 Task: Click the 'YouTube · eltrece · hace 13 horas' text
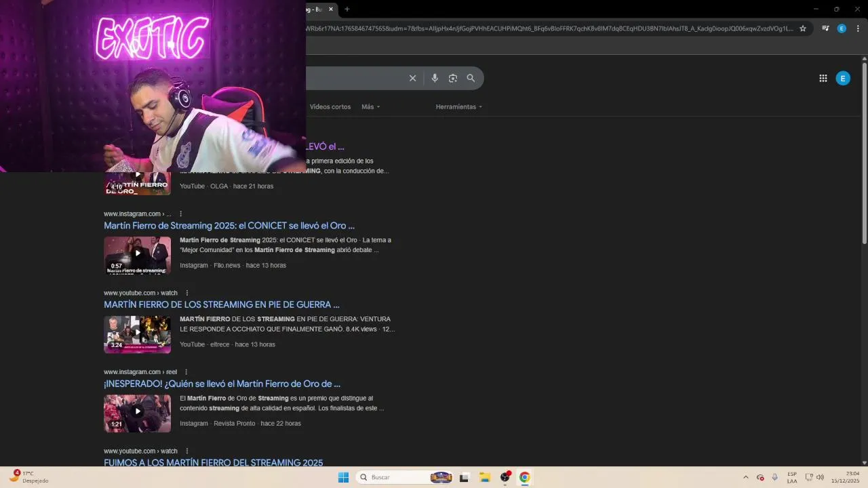227,344
